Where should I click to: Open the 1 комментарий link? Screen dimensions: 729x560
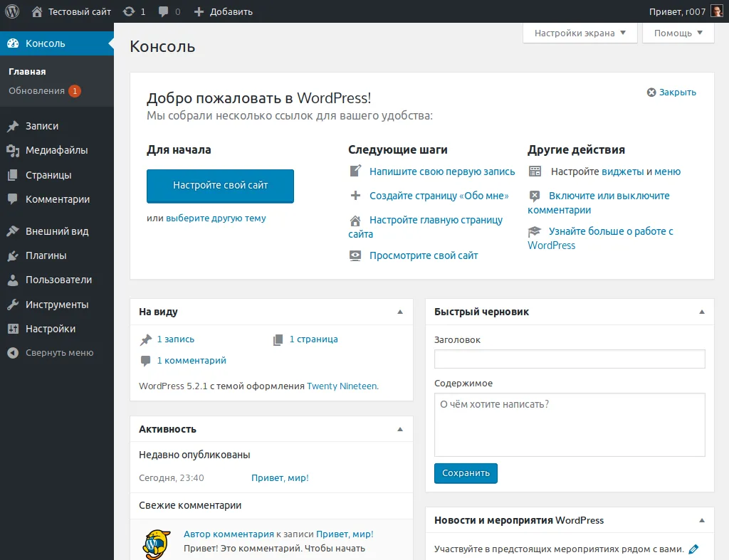coord(192,361)
